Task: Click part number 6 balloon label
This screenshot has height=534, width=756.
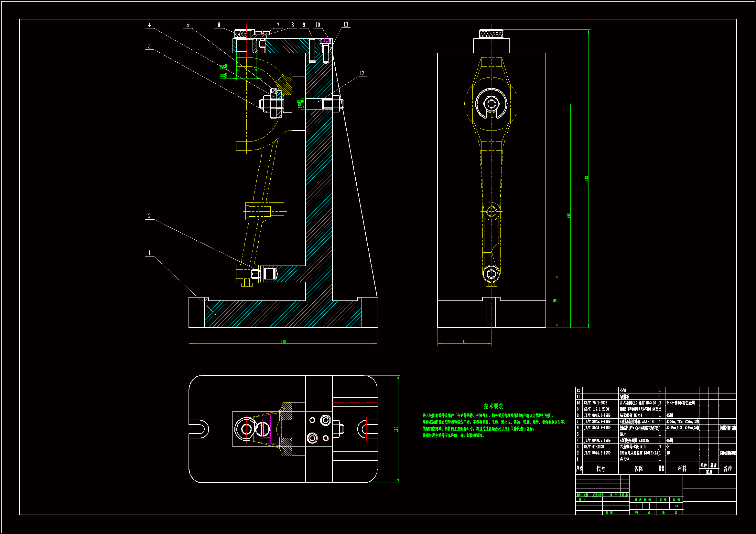Action: click(x=219, y=25)
